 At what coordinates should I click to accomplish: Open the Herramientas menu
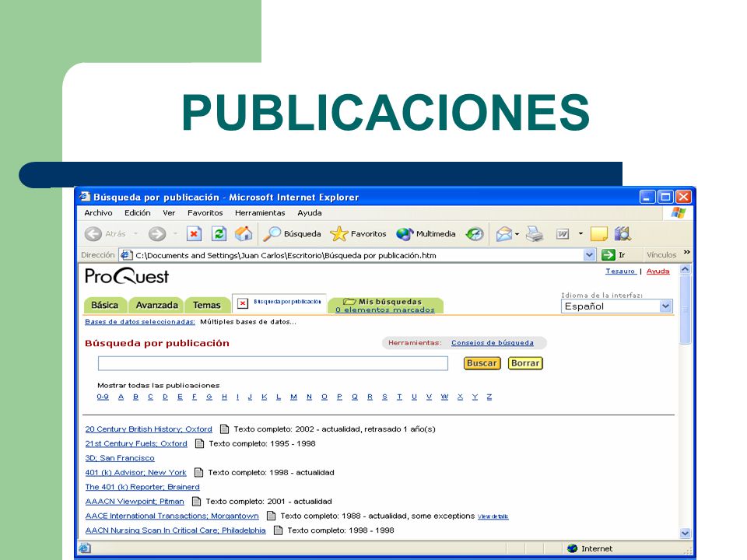260,213
